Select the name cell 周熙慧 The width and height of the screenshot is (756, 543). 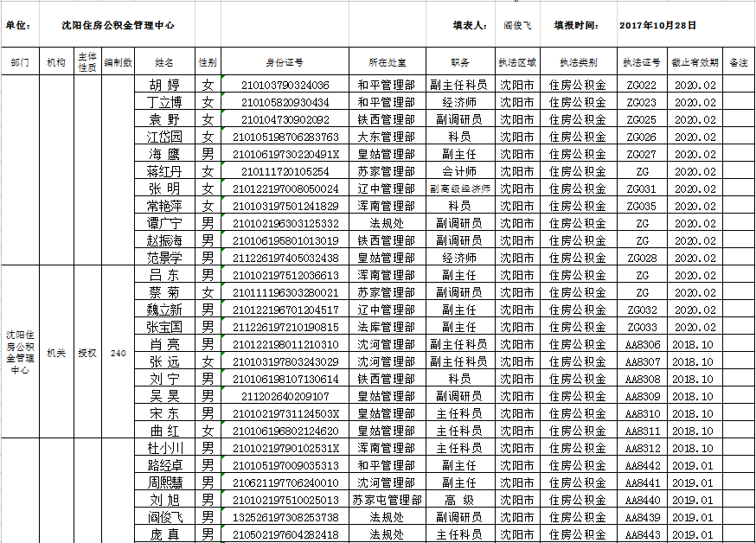165,482
